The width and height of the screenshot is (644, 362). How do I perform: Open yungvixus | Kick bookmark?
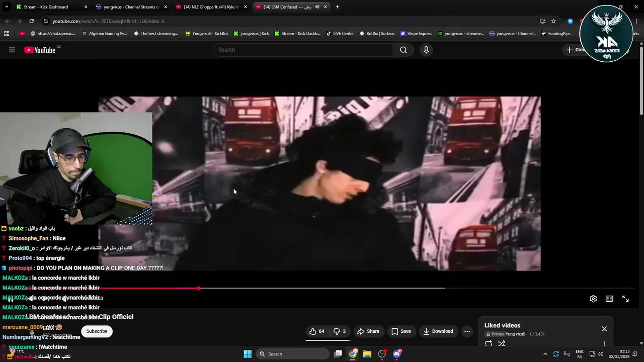click(251, 34)
